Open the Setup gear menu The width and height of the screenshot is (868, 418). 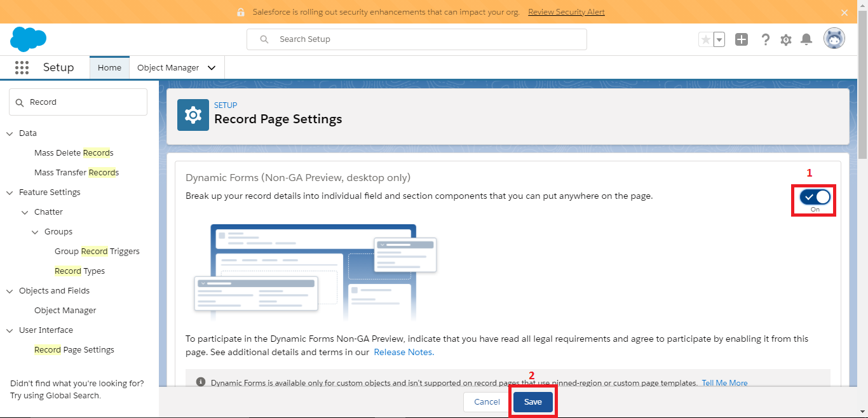786,39
